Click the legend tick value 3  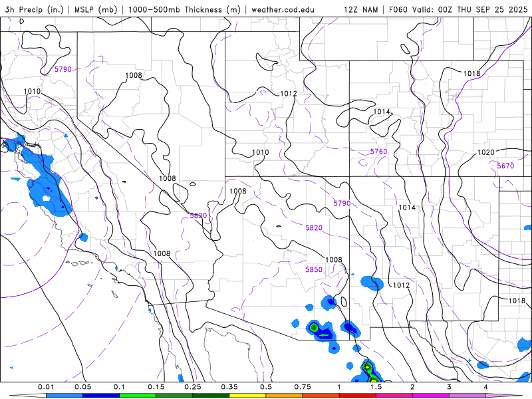coord(449,387)
